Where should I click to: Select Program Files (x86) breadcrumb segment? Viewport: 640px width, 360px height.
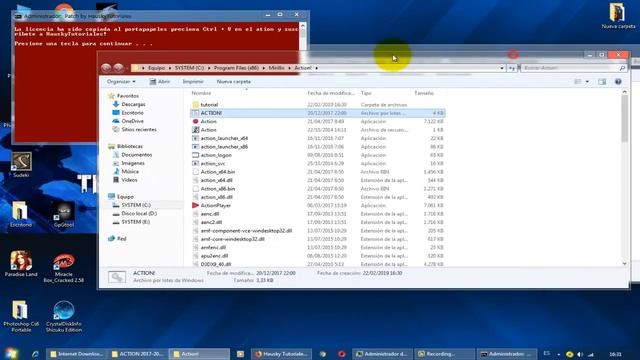tap(236, 68)
